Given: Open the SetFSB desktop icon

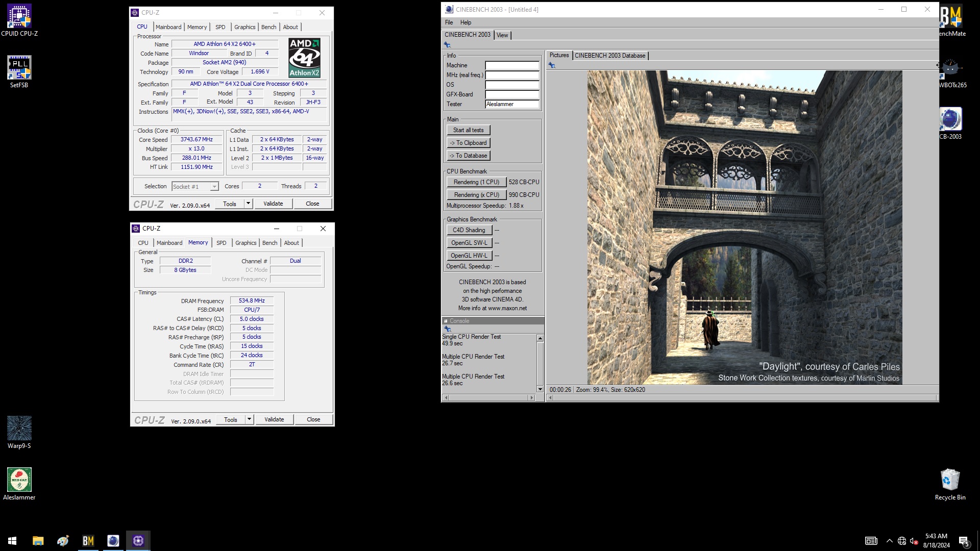Looking at the screenshot, I should pos(19,72).
